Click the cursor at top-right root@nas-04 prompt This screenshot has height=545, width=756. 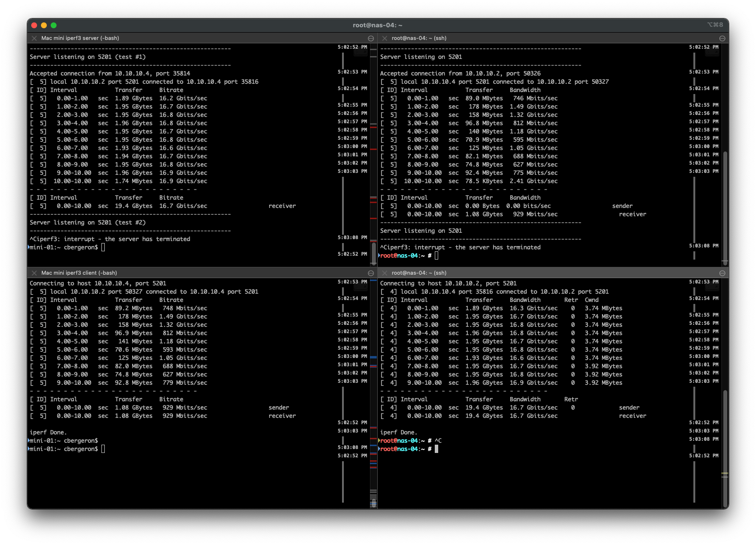click(x=437, y=256)
